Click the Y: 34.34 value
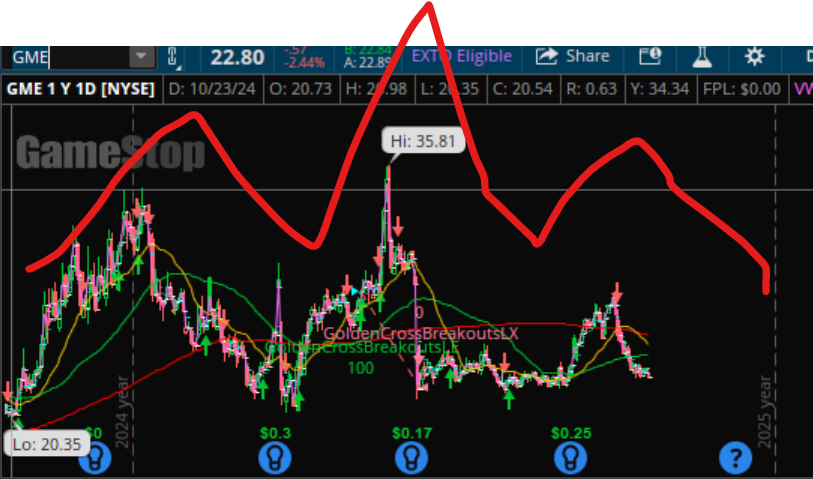Viewport: 813px width, 479px height. 660,89
